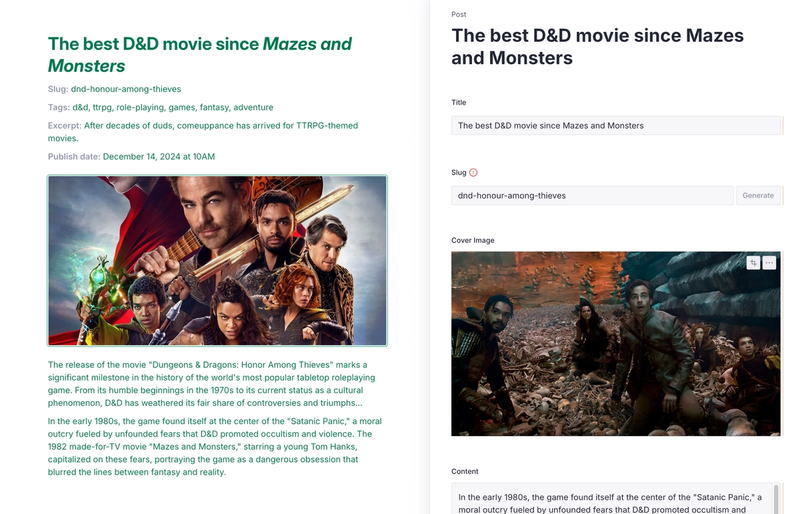This screenshot has height=514, width=800.
Task: Click the Slug validation warning icon
Action: pyautogui.click(x=473, y=173)
